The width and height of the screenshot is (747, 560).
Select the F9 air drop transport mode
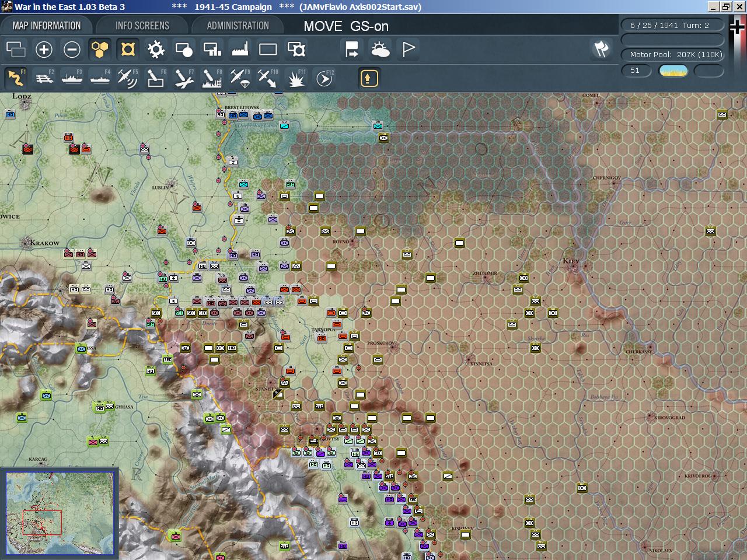pos(240,78)
